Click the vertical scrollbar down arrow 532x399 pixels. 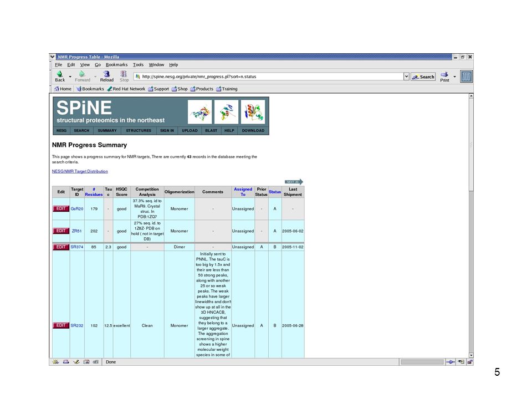(x=471, y=355)
